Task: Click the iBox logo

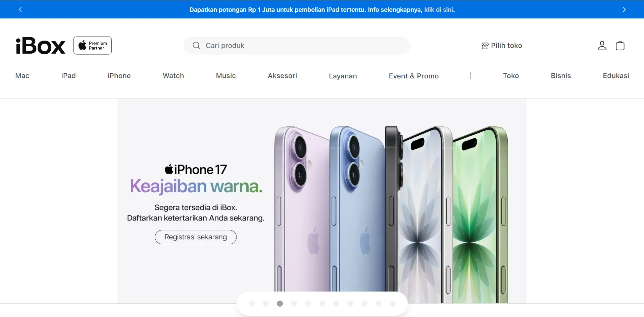Action: pos(41,46)
